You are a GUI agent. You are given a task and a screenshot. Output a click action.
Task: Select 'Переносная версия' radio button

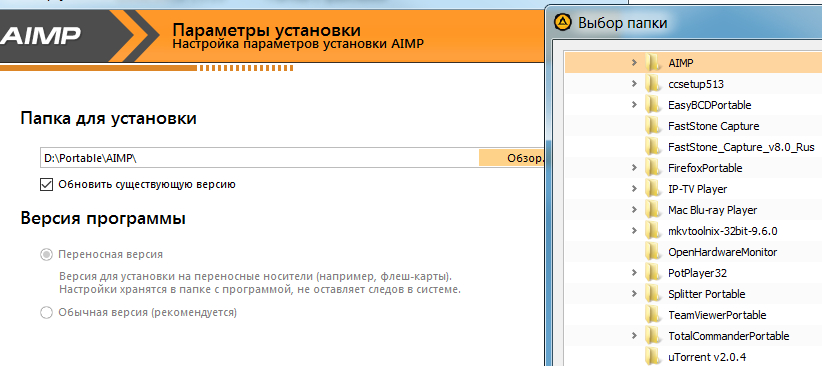click(x=47, y=254)
